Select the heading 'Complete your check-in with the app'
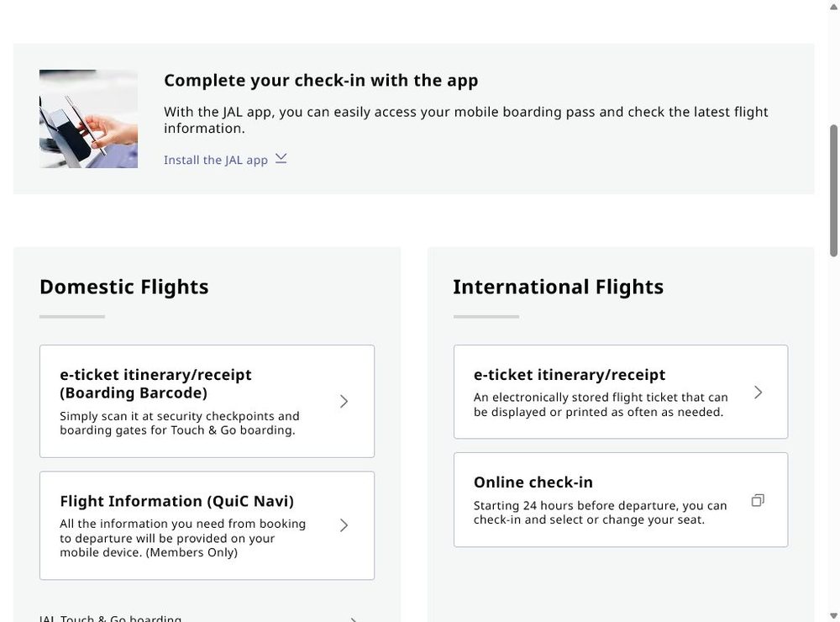This screenshot has height=622, width=840. (321, 81)
